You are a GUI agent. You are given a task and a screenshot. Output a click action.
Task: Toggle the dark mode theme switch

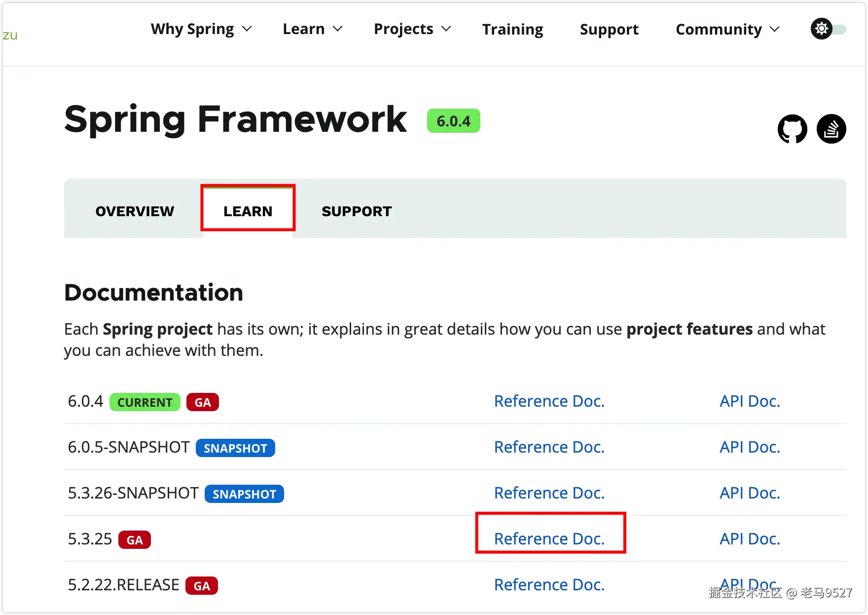pos(829,29)
